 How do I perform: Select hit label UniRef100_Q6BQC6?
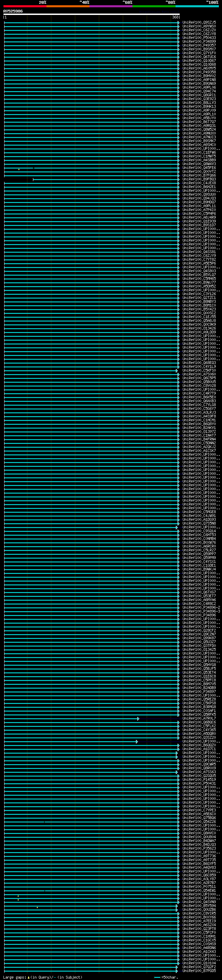click(199, 722)
